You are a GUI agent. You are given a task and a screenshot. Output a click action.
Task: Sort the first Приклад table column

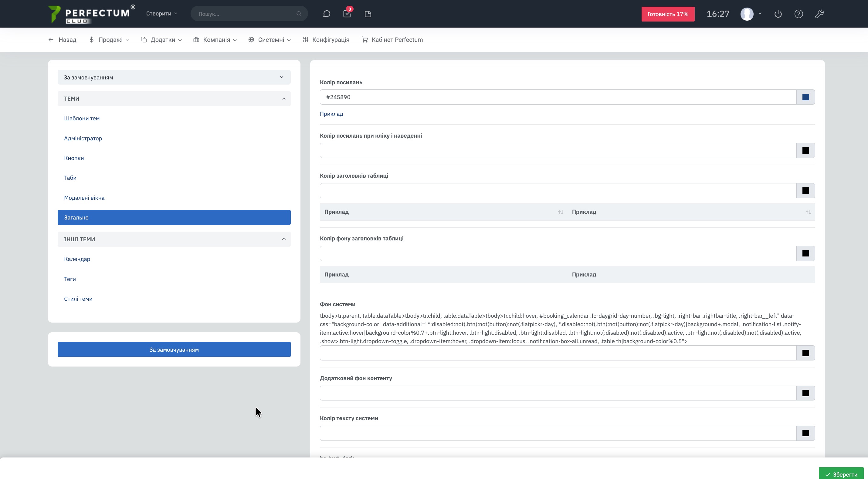tap(560, 212)
